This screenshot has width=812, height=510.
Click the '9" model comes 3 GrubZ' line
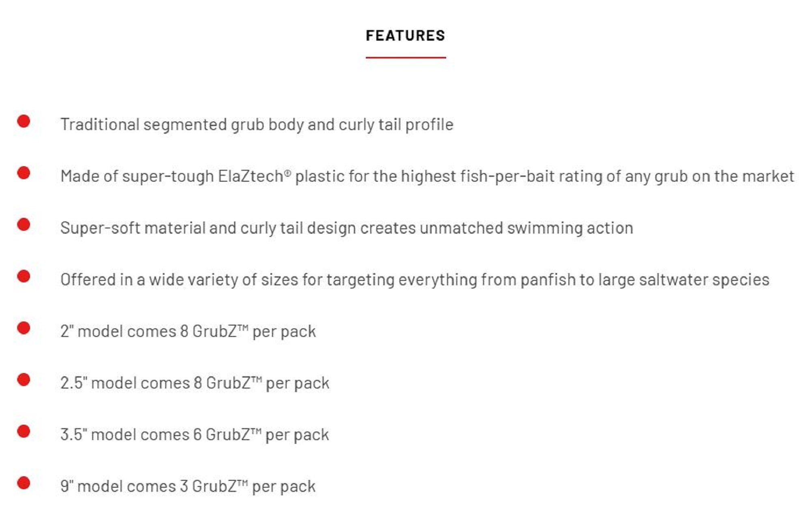point(188,486)
